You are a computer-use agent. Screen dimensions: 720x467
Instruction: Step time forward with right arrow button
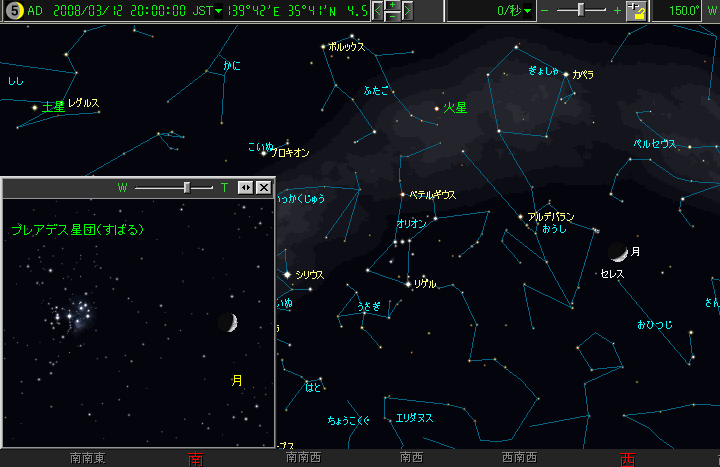point(407,11)
